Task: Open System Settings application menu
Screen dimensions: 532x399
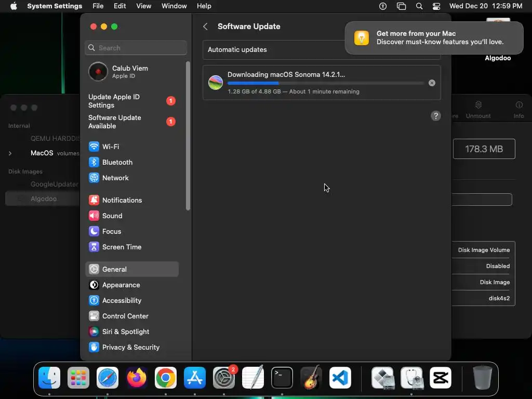Action: point(55,6)
